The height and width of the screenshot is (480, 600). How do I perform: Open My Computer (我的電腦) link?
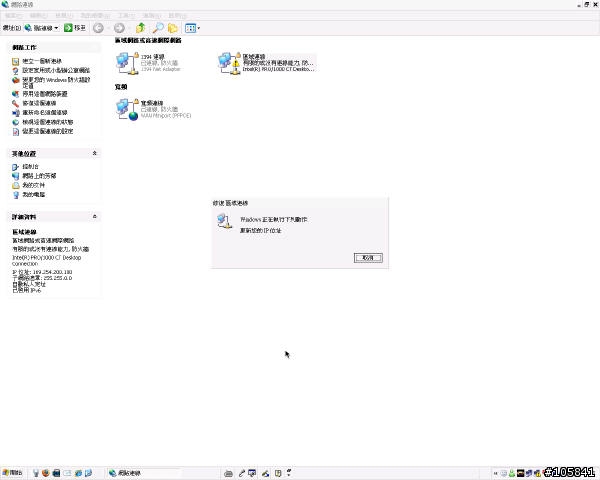point(33,194)
